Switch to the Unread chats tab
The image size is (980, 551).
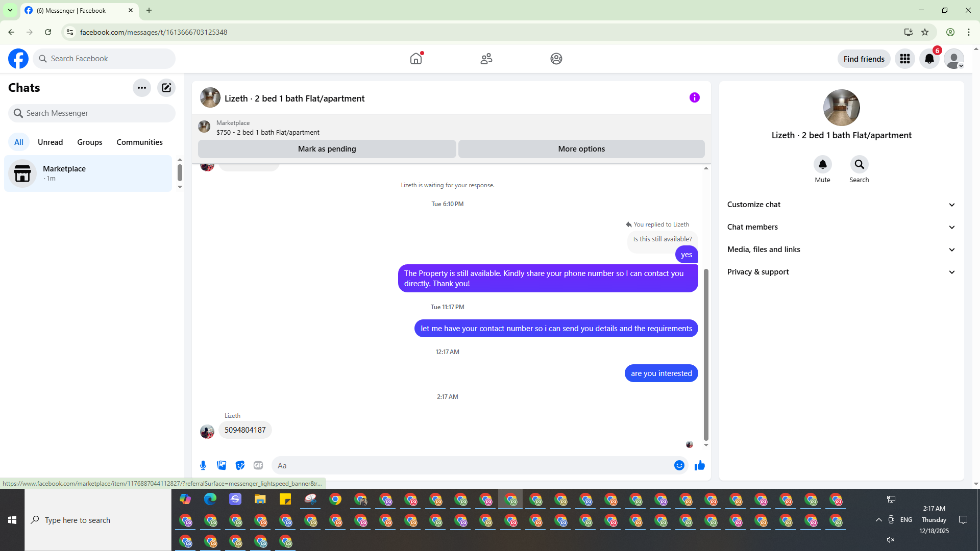click(x=50, y=142)
